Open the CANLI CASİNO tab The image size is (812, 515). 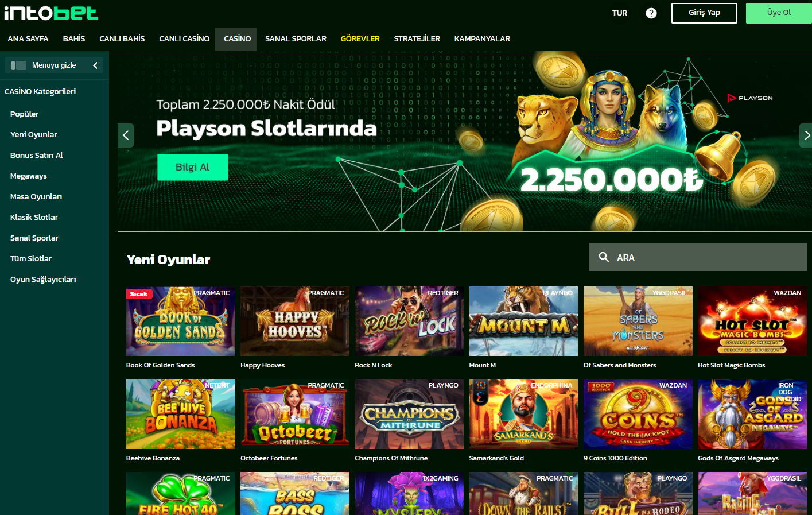(x=184, y=39)
